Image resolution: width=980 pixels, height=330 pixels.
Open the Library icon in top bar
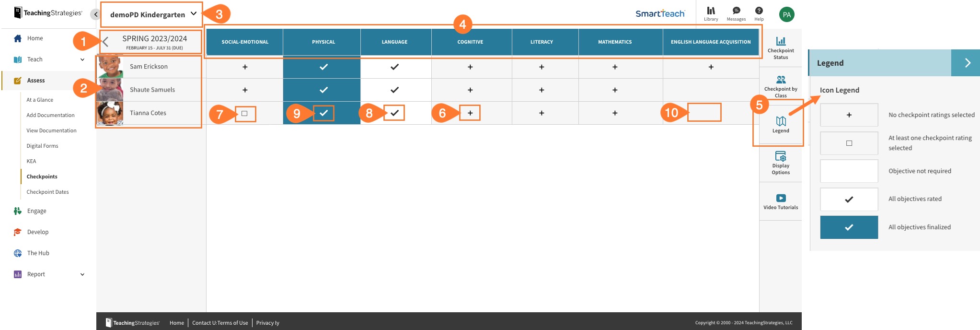click(711, 13)
